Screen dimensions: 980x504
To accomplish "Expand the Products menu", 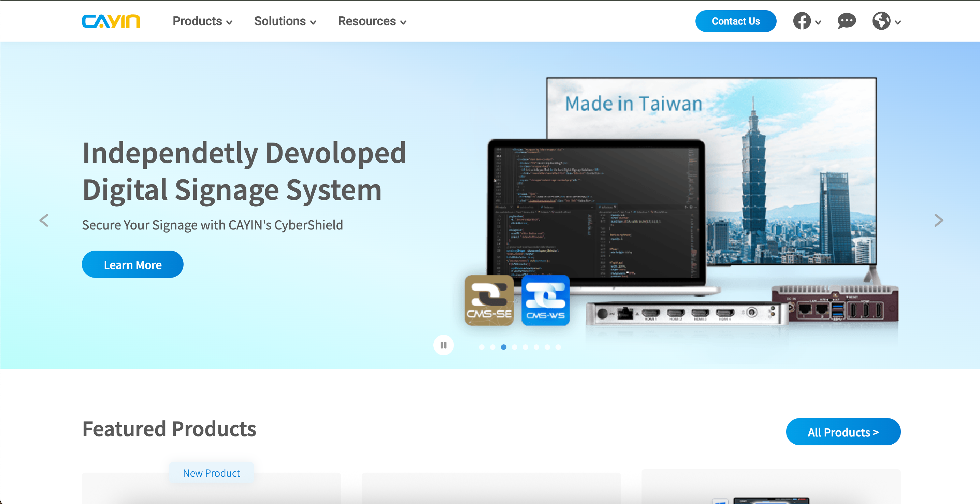I will (202, 21).
